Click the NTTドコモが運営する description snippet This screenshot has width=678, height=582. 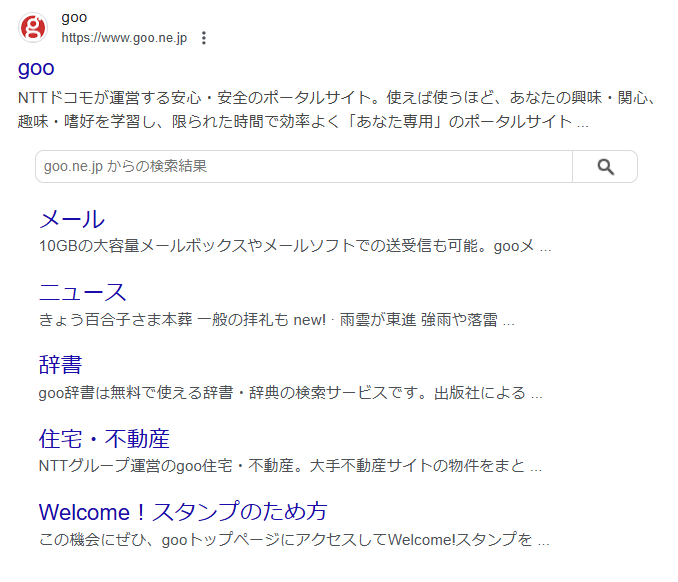pos(336,110)
